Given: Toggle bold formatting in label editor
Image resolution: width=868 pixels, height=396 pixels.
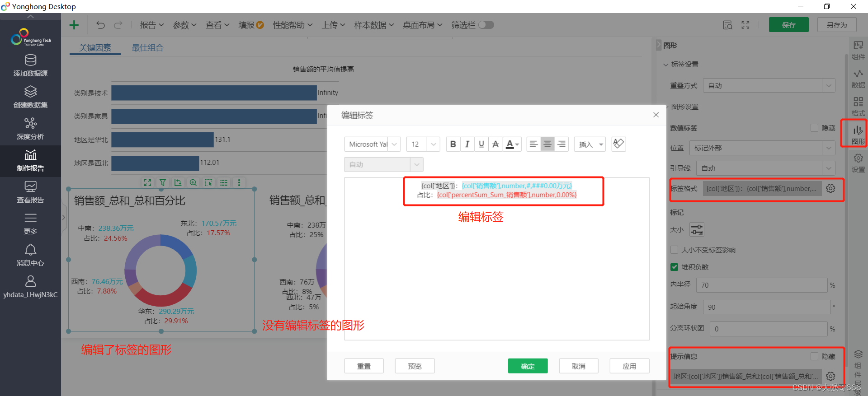Looking at the screenshot, I should pos(453,144).
